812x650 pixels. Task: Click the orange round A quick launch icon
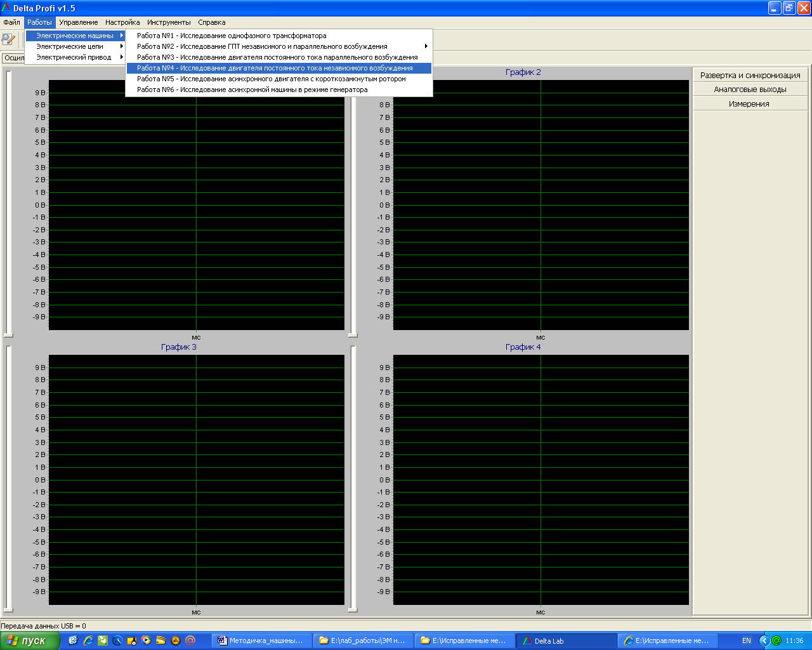pyautogui.click(x=175, y=640)
